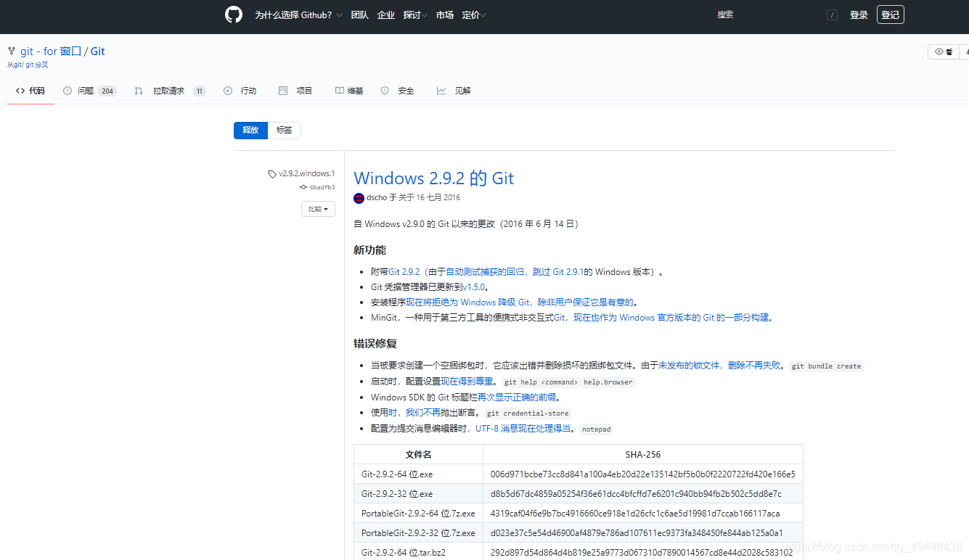Screen dimensions: 969x560
Task: Click 从git/ git 分叉 fork source text
Action: coord(28,65)
